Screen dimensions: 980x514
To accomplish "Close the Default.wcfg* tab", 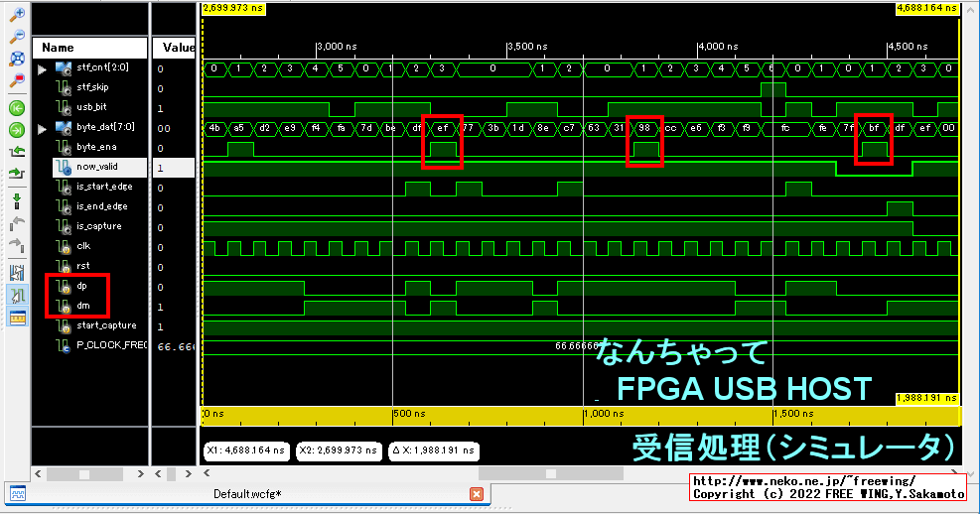I will [477, 494].
